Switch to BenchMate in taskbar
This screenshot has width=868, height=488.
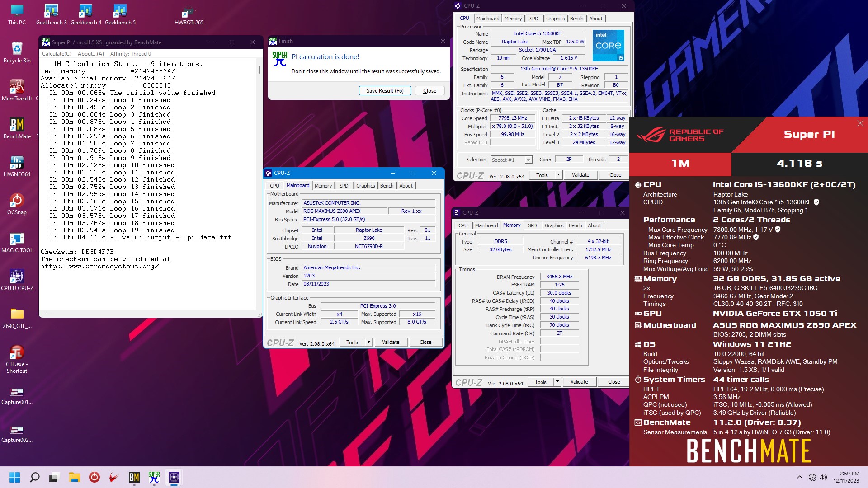(x=134, y=477)
